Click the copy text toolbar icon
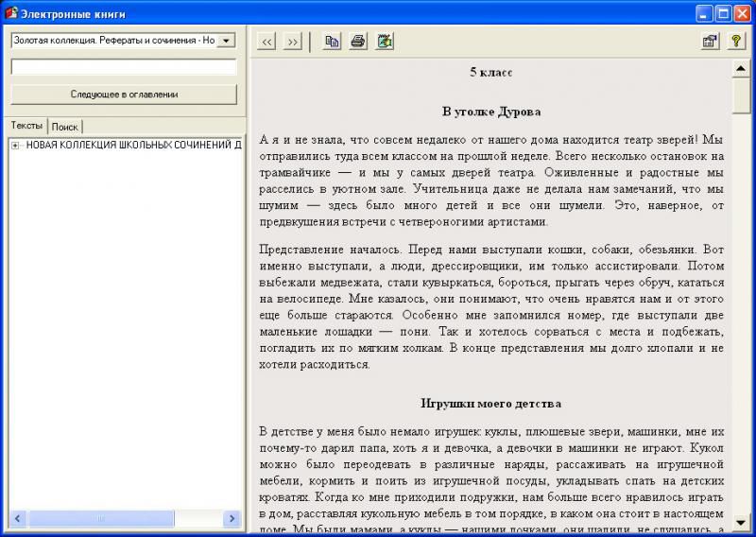This screenshot has height=537, width=756. [x=332, y=42]
